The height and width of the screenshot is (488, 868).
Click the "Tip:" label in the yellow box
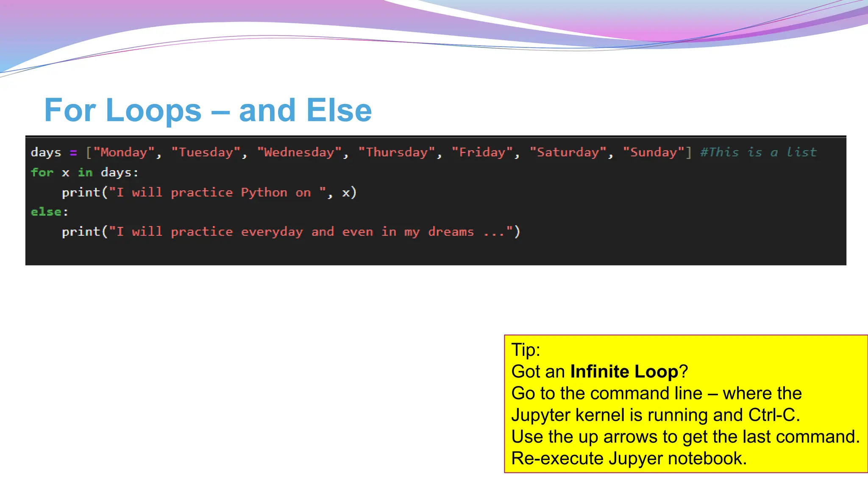[526, 350]
